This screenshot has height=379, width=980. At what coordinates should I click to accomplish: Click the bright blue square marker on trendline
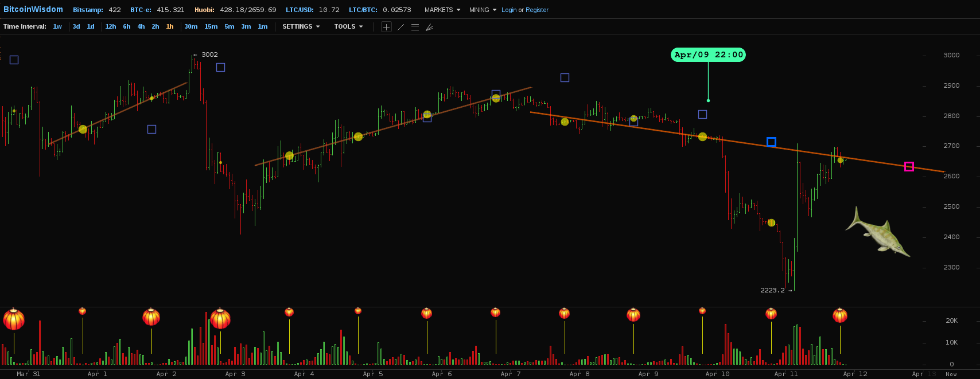771,142
